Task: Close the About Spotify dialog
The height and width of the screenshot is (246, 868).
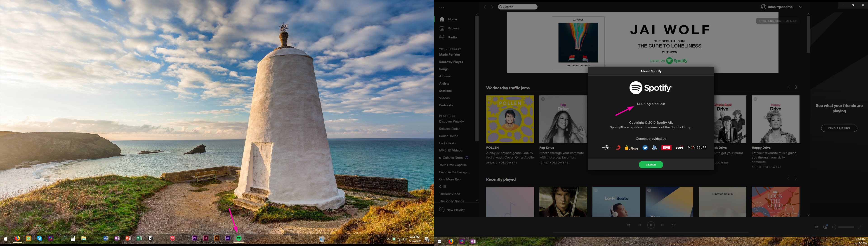Action: coord(651,164)
